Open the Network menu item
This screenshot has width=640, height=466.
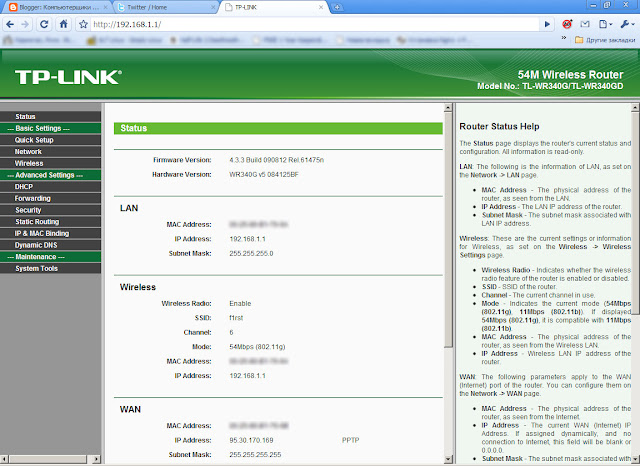pos(51,152)
